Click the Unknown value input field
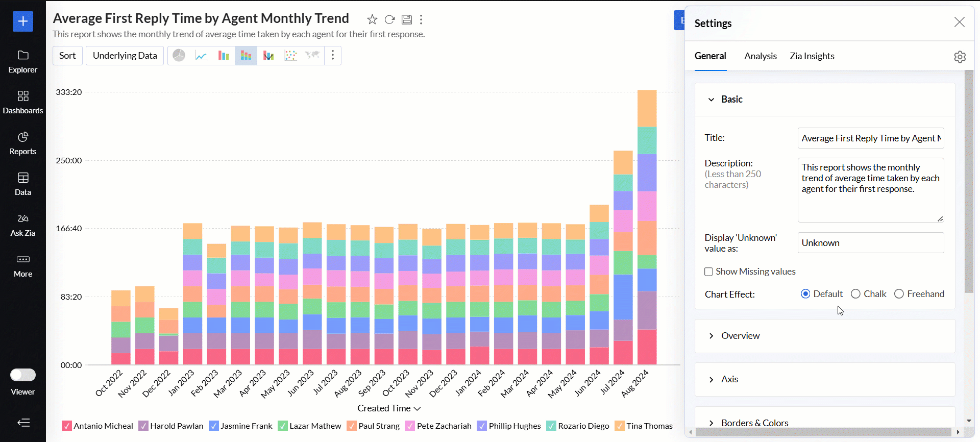980x442 pixels. 870,243
